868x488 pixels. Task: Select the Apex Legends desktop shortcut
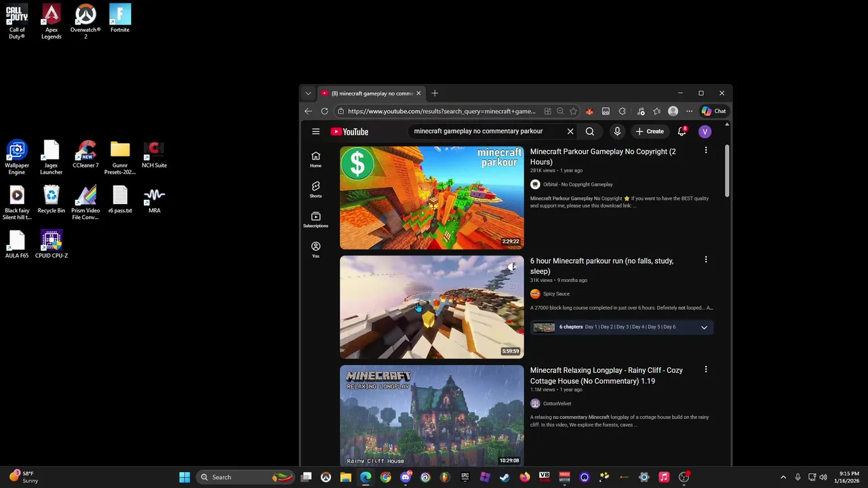(52, 22)
